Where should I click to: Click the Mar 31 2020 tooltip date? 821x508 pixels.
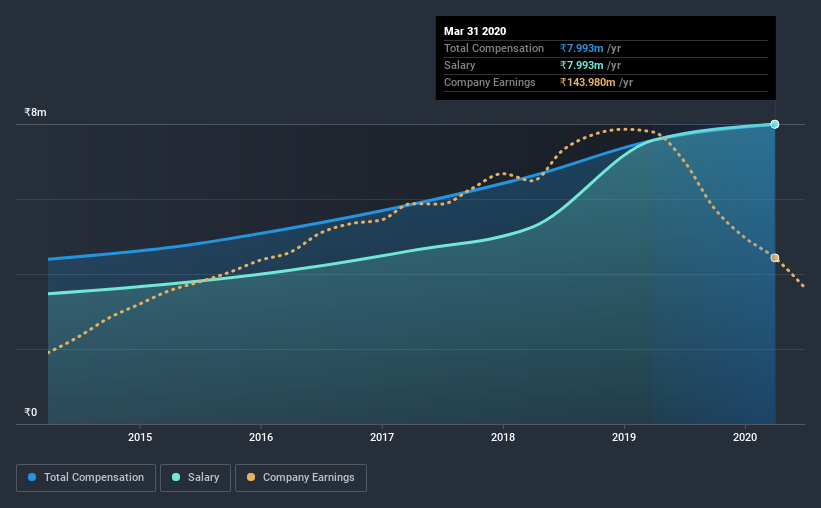click(x=475, y=31)
